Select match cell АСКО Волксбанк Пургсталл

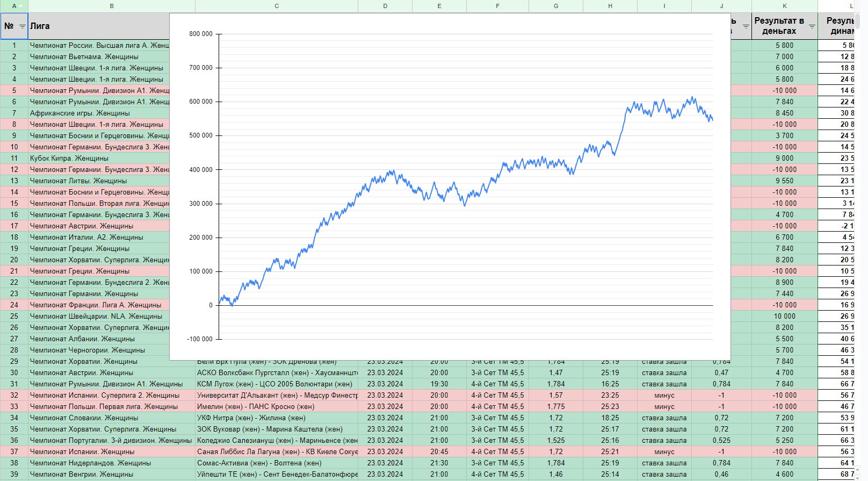[277, 372]
